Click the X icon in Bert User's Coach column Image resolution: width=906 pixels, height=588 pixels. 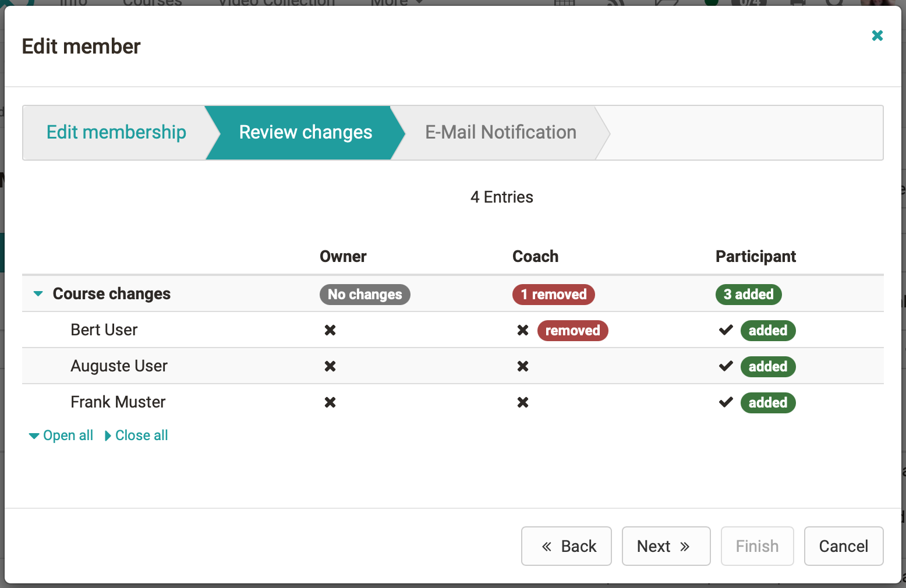tap(523, 330)
